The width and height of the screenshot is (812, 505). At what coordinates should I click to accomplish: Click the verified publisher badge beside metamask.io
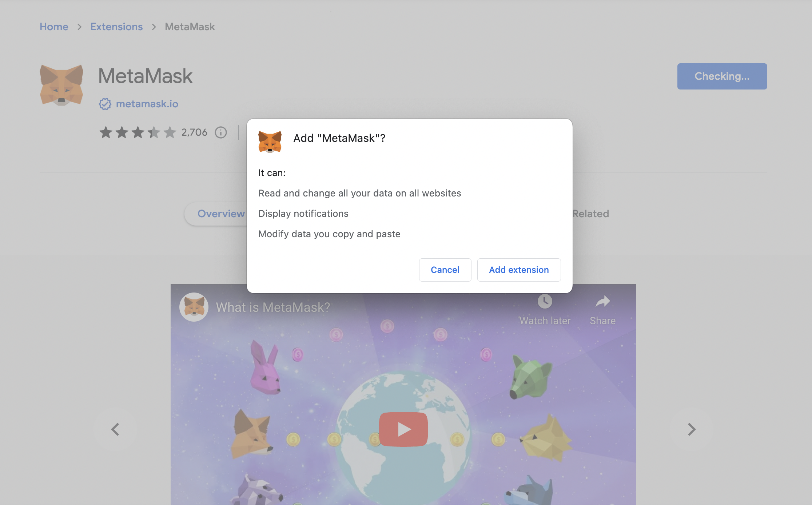[x=105, y=104]
